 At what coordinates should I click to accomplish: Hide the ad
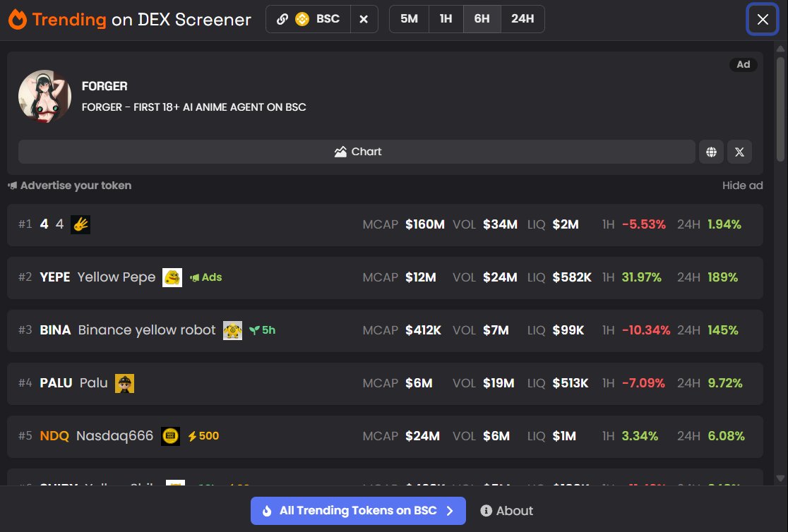742,186
